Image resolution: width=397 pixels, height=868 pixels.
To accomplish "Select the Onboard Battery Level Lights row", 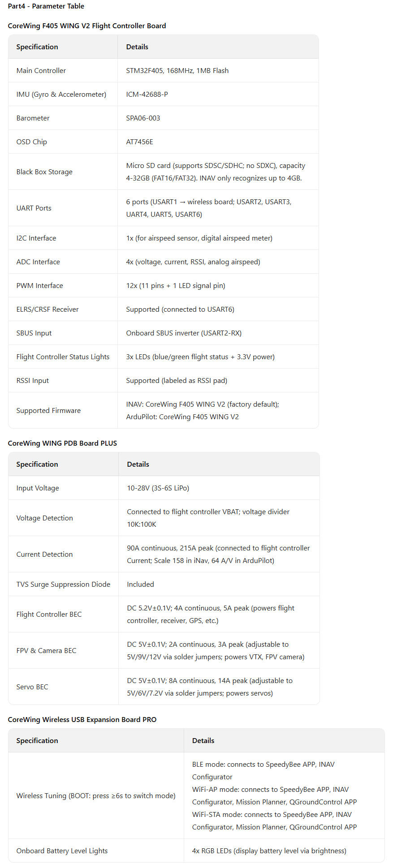I will pyautogui.click(x=196, y=851).
